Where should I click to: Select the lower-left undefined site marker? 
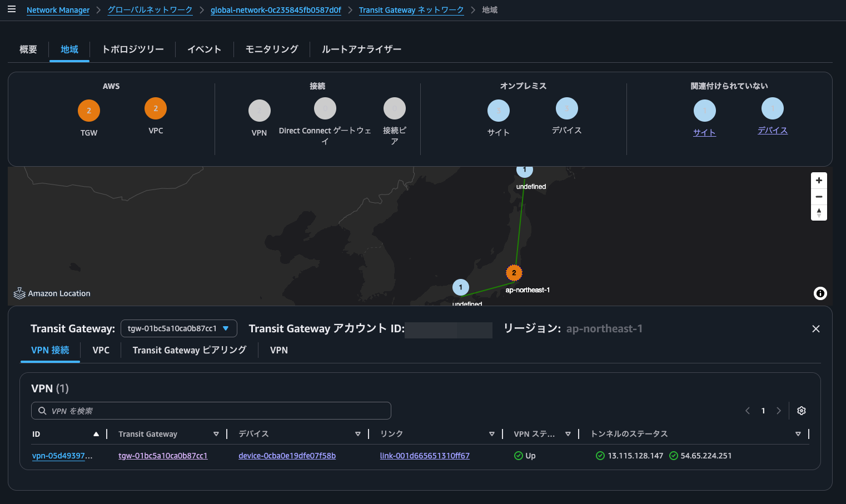(x=461, y=287)
